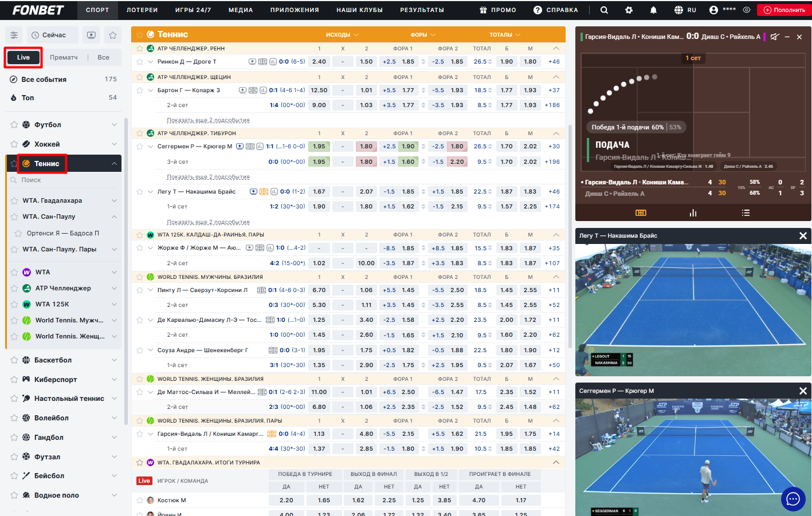Star Футбол in the sidebar
This screenshot has width=812, height=516.
pyautogui.click(x=14, y=125)
